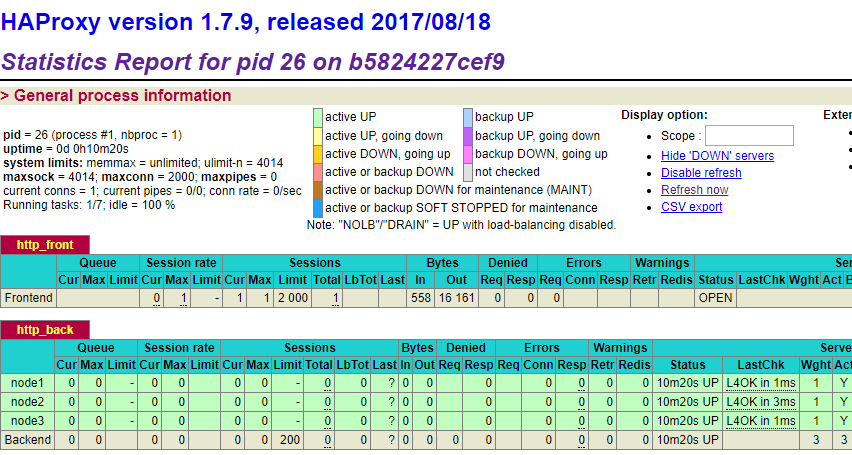Screen dimensions: 852x455
Task: Click the Frontend Status OPEN cell
Action: click(716, 298)
